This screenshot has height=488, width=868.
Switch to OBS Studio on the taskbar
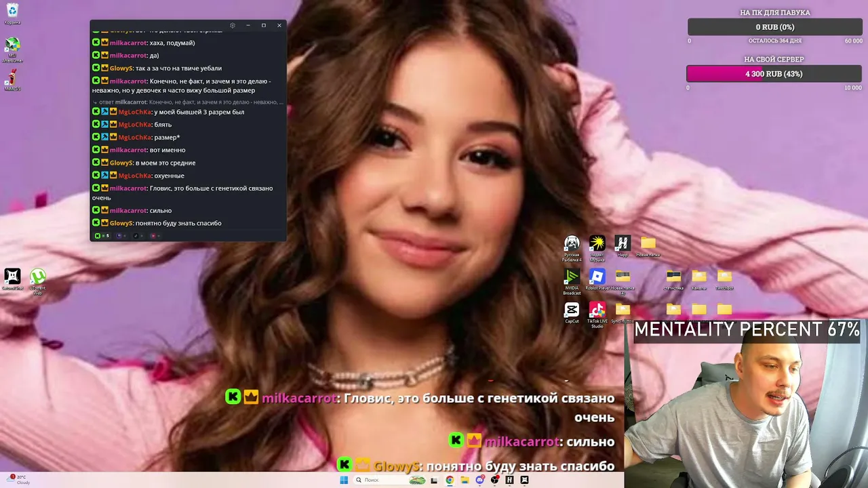click(x=495, y=480)
